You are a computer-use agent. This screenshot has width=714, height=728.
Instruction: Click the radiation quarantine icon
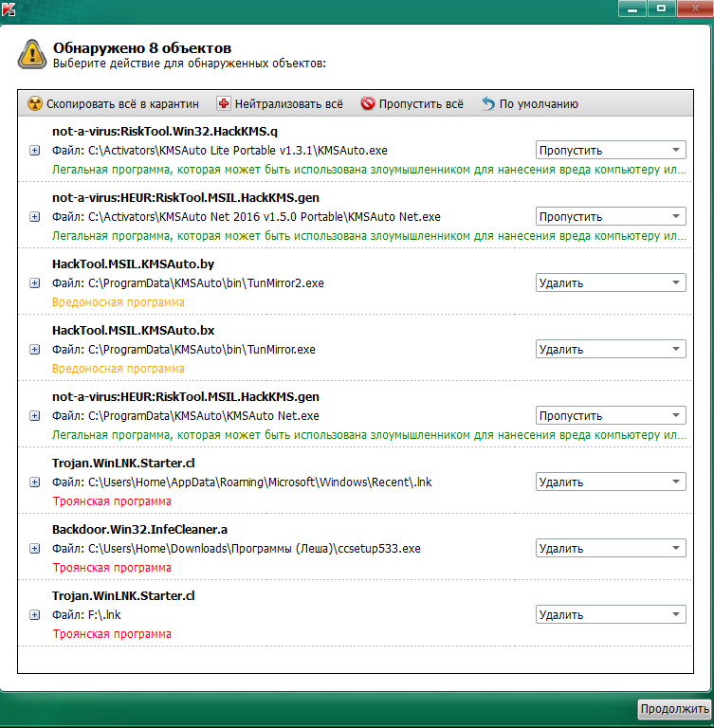tap(35, 103)
